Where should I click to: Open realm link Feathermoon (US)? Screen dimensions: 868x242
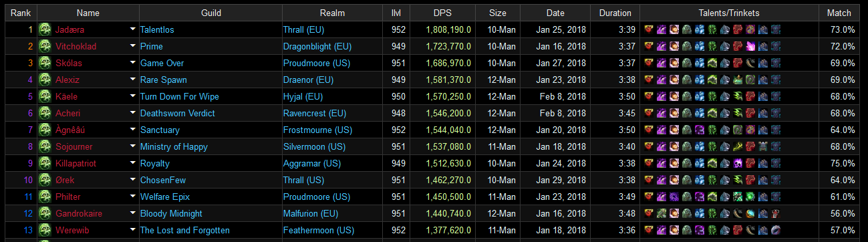pos(319,230)
